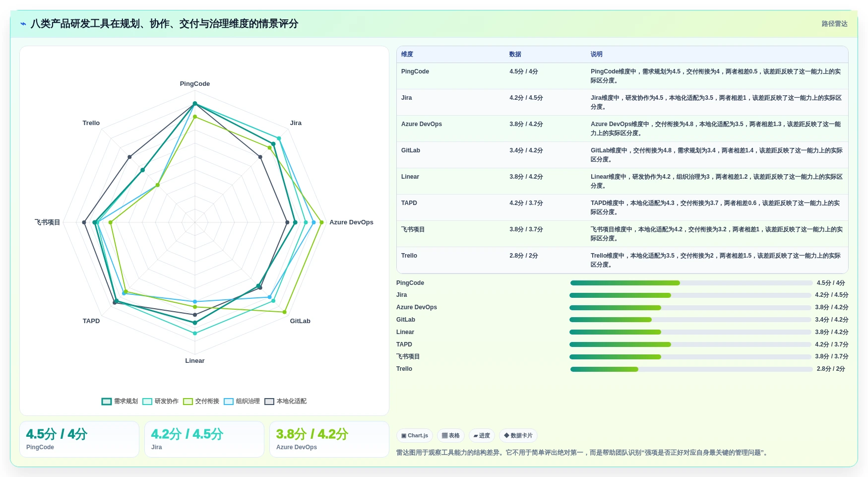Click the PingCode data point at radar top

tap(195, 104)
